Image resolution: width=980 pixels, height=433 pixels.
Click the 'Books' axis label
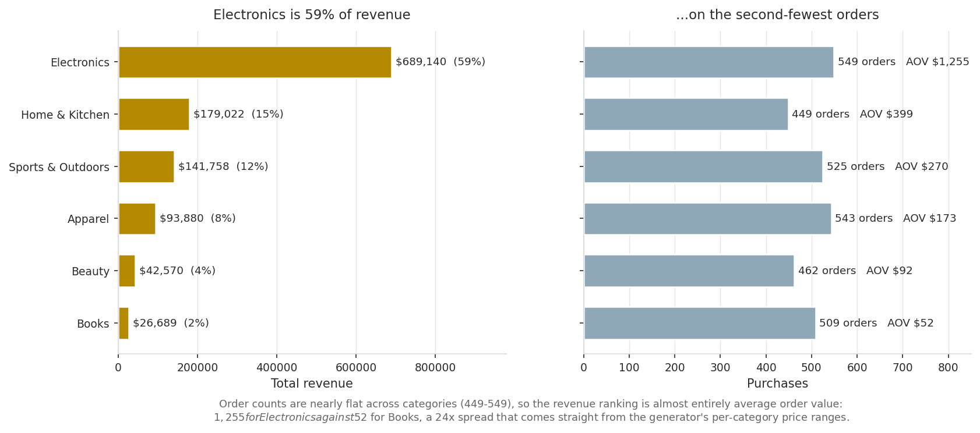coord(93,324)
